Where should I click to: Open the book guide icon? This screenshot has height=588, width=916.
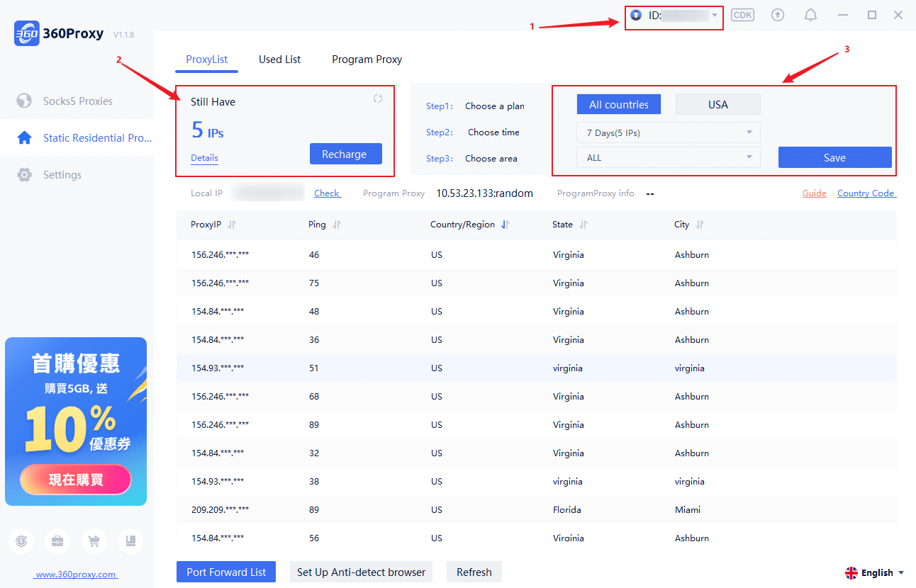130,541
